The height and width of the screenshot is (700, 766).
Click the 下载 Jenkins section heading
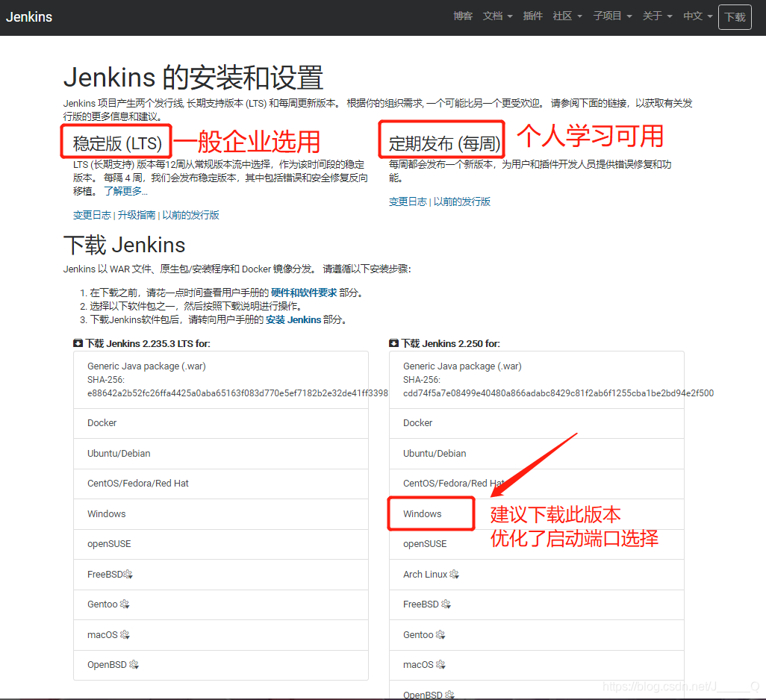(x=124, y=245)
